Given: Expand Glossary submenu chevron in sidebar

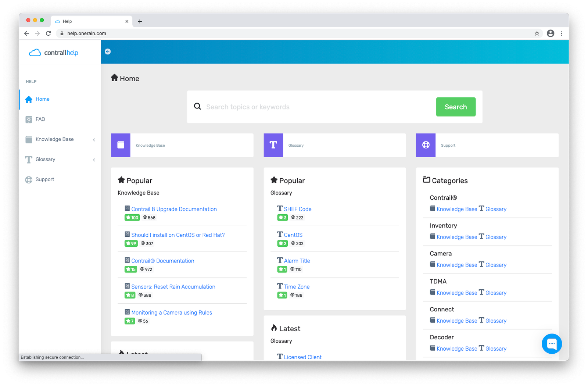Looking at the screenshot, I should (94, 160).
